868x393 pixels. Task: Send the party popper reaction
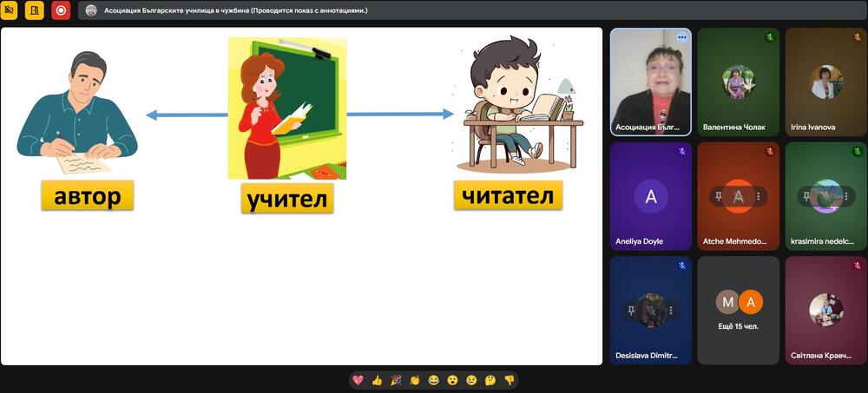click(396, 380)
